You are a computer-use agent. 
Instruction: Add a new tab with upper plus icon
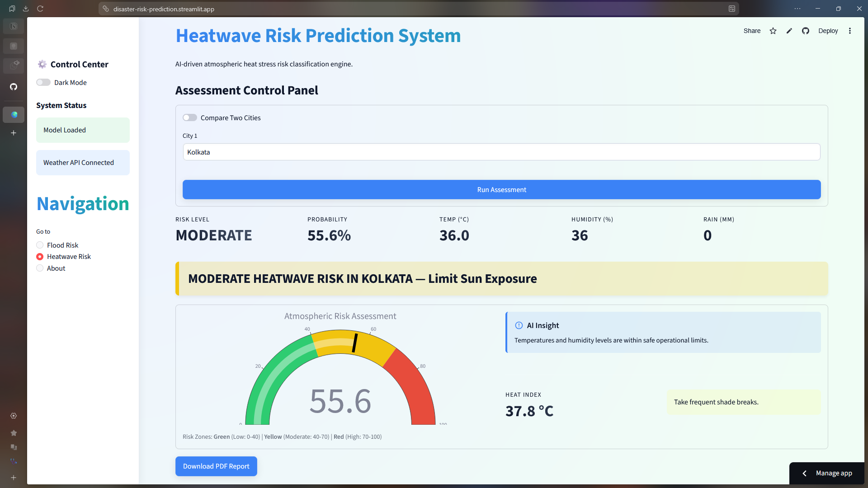pyautogui.click(x=14, y=133)
